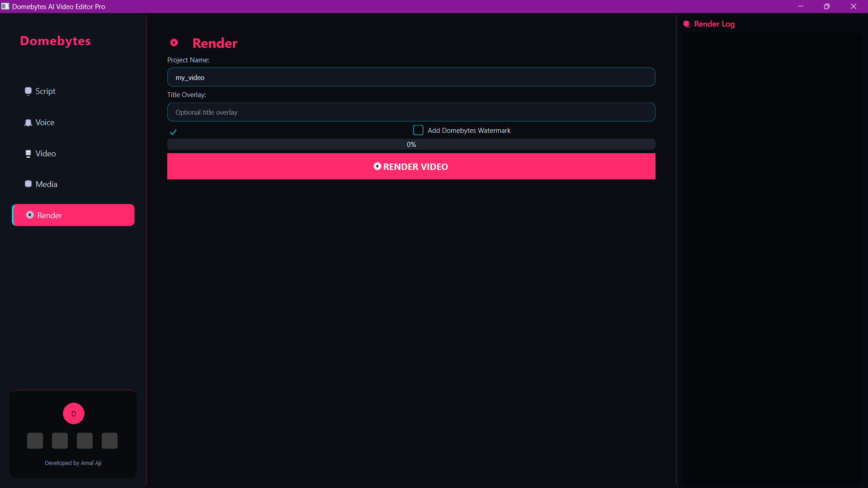Click the last social icon in footer card
This screenshot has width=868, height=488.
pyautogui.click(x=109, y=441)
